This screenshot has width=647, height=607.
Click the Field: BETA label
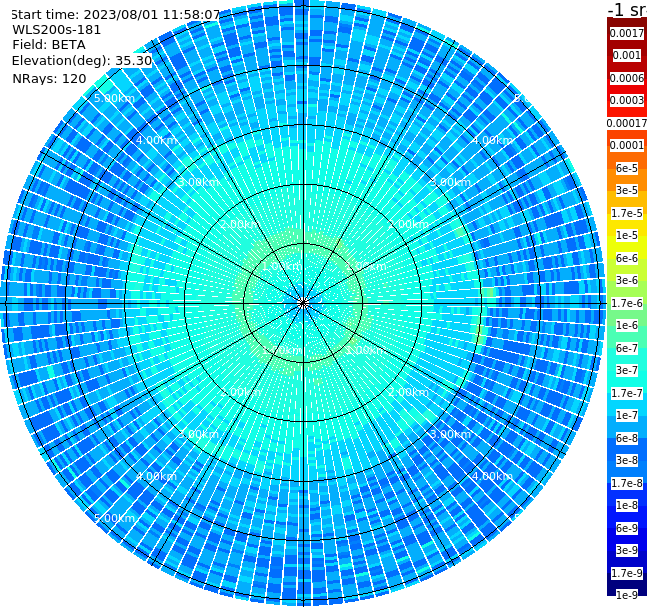coord(49,45)
